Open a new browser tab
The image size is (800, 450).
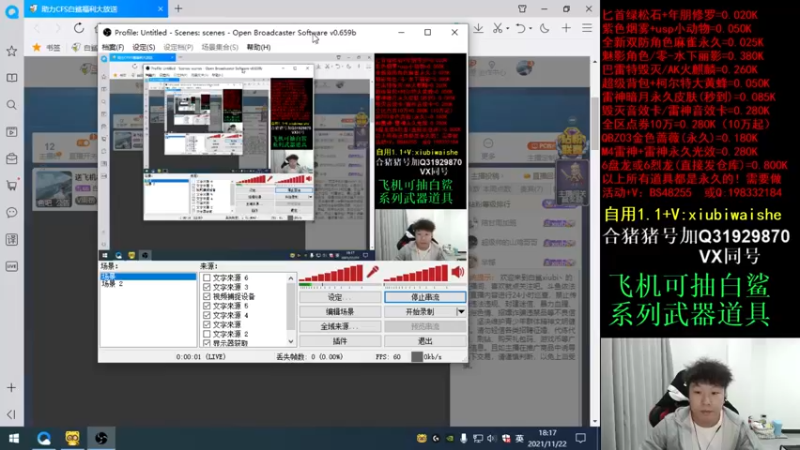point(179,9)
